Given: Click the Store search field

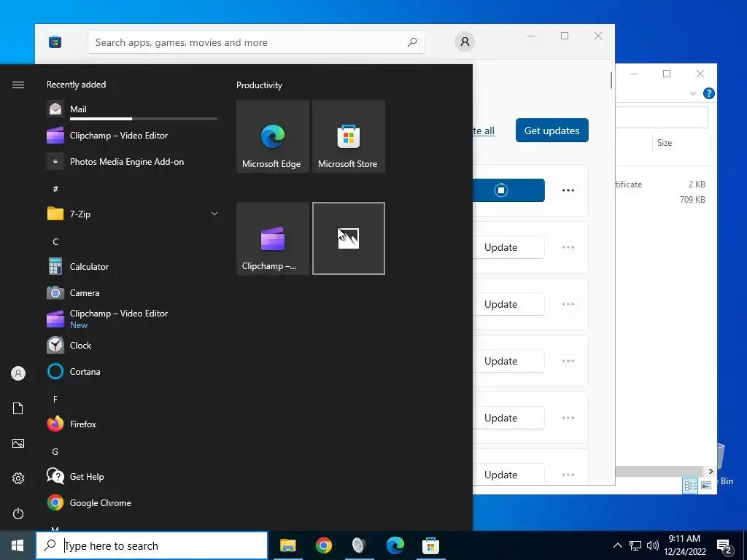Looking at the screenshot, I should click(x=256, y=42).
